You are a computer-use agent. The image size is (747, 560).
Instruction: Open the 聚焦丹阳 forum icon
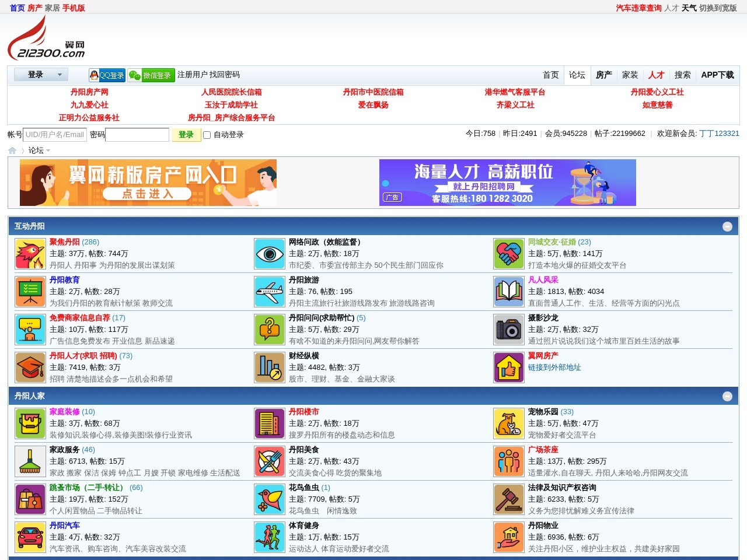30,254
